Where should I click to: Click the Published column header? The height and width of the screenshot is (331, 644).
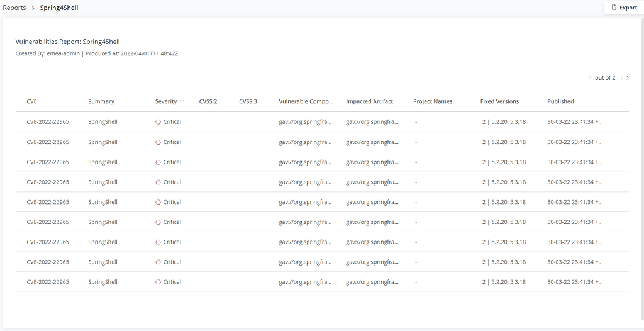pyautogui.click(x=560, y=101)
